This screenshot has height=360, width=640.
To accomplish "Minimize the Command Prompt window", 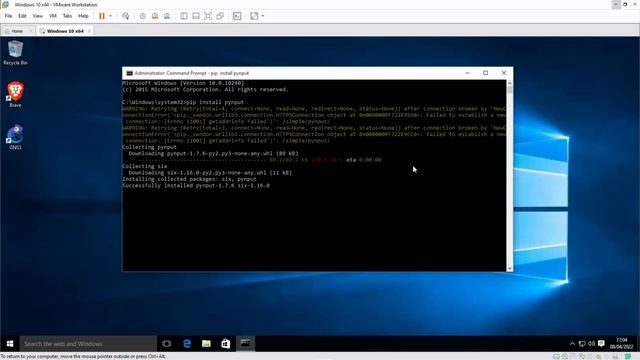I will pyautogui.click(x=468, y=73).
